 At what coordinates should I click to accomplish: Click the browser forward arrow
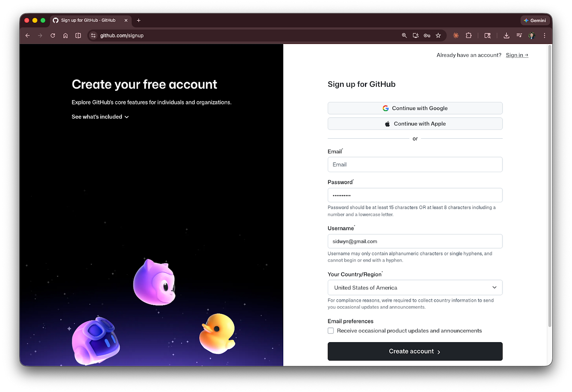point(40,35)
